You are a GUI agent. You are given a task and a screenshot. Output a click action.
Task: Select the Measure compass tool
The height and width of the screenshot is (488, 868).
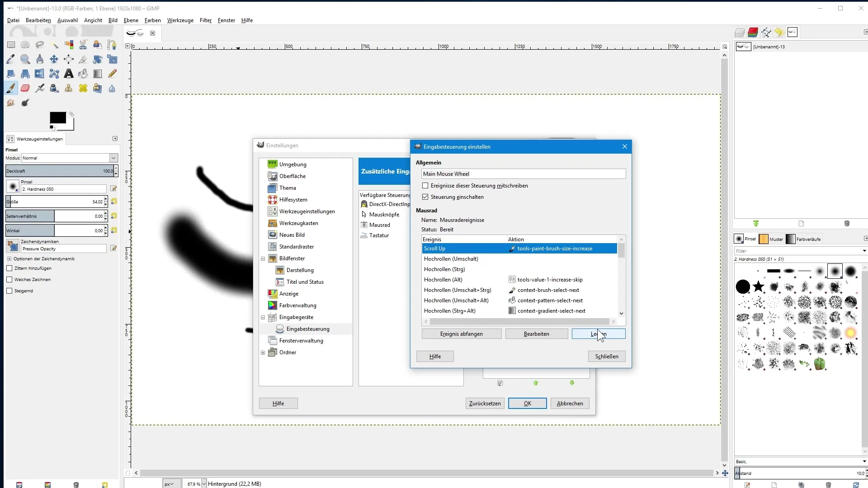click(40, 59)
